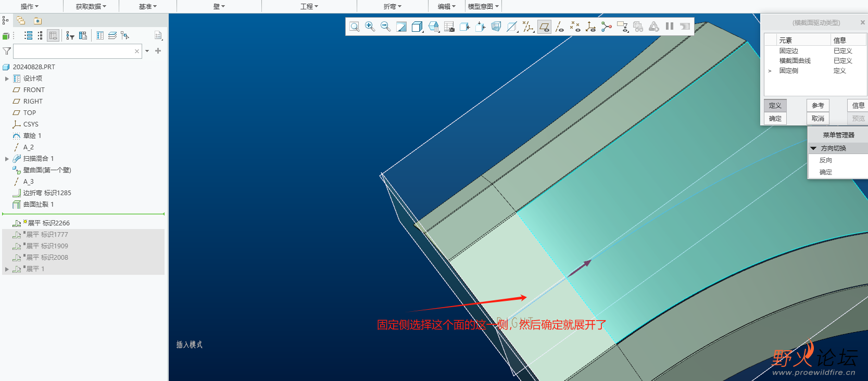Add a filter with the plus button
868x381 pixels.
point(158,51)
